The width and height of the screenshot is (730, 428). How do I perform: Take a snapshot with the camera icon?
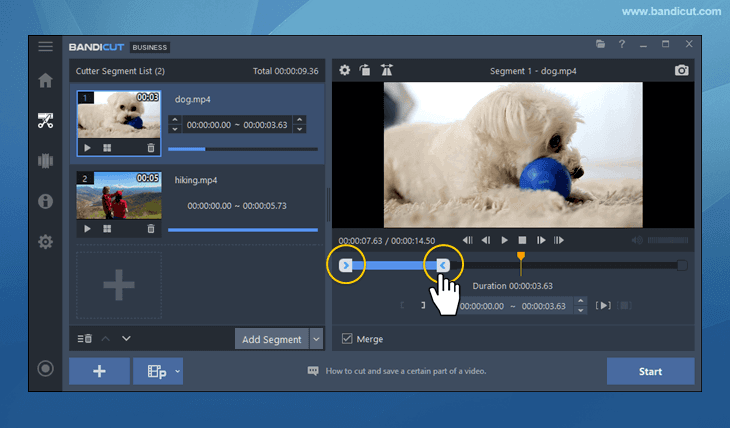point(682,71)
